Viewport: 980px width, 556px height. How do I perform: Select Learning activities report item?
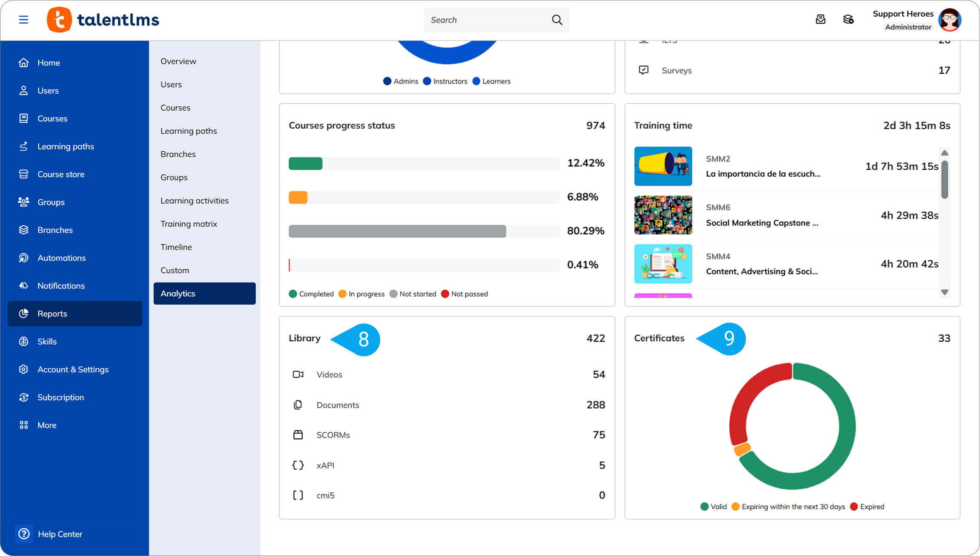194,201
